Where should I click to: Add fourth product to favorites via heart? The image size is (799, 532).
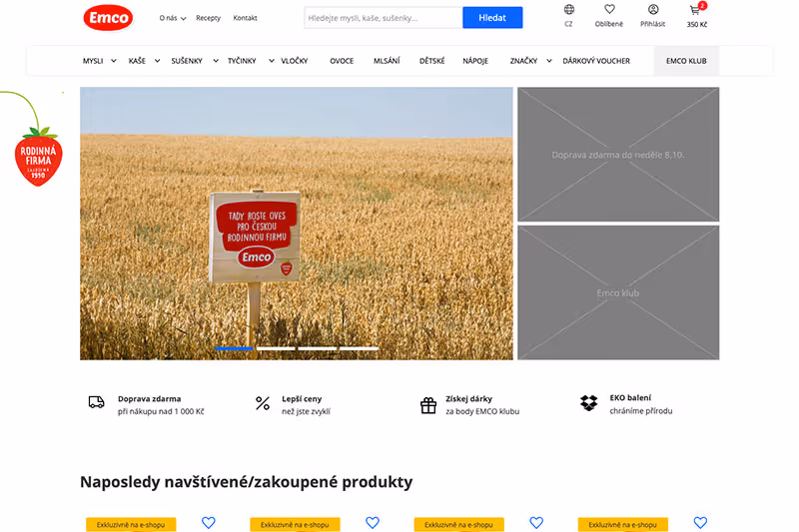(x=700, y=522)
